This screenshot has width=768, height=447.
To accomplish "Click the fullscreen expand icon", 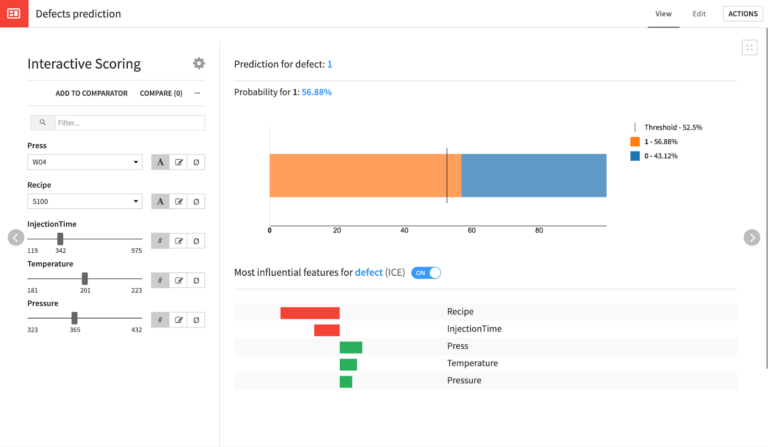I will pos(749,47).
